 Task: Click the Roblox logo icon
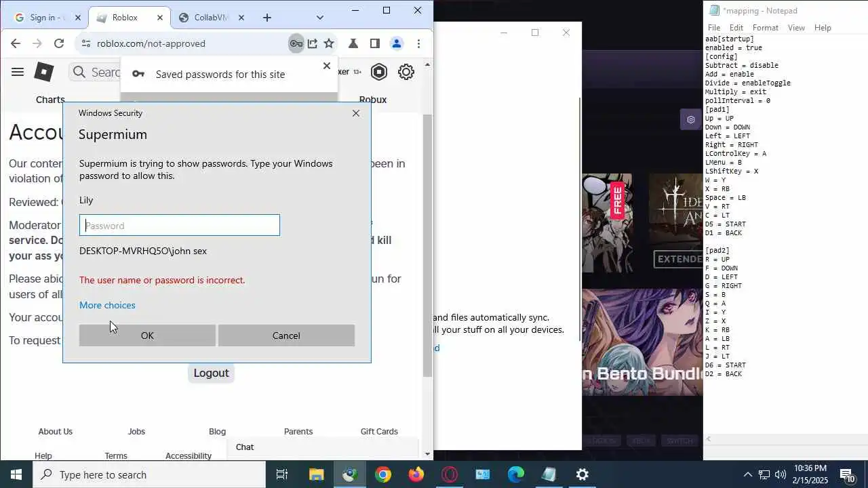point(44,72)
